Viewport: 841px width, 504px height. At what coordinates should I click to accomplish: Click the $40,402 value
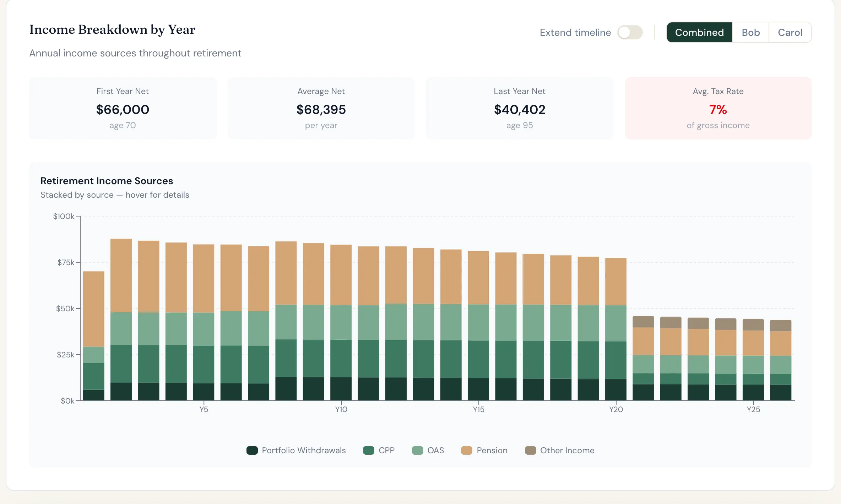coord(520,109)
